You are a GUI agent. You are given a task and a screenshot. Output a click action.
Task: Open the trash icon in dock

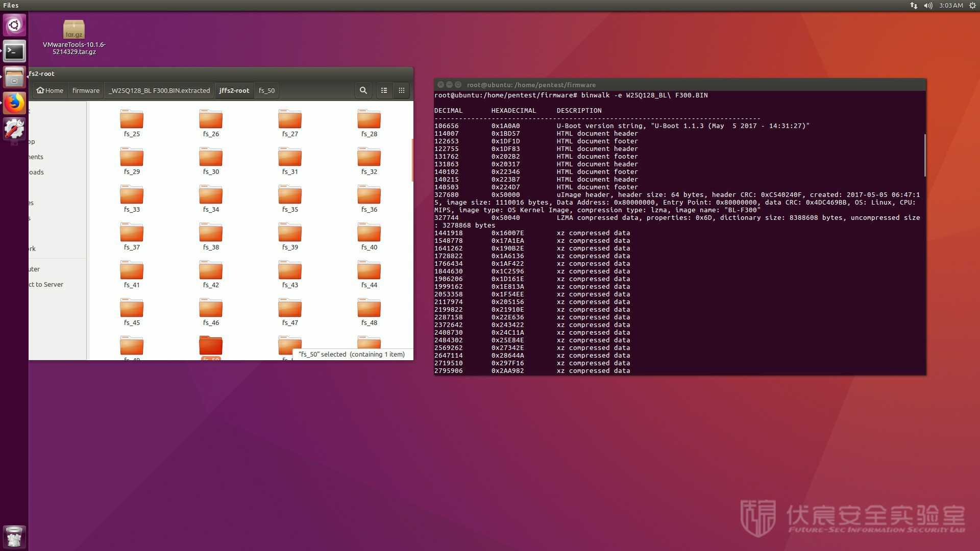[15, 537]
